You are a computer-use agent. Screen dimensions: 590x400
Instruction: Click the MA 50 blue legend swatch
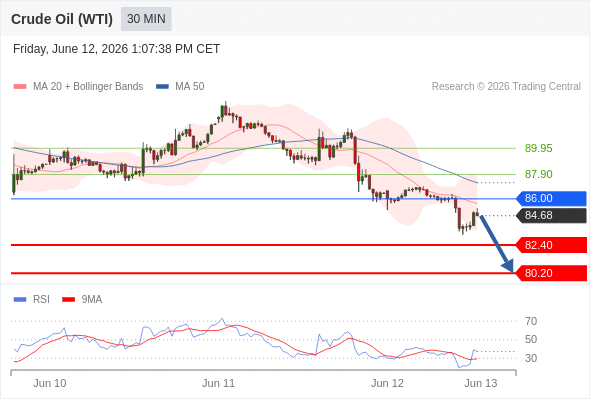pos(162,87)
